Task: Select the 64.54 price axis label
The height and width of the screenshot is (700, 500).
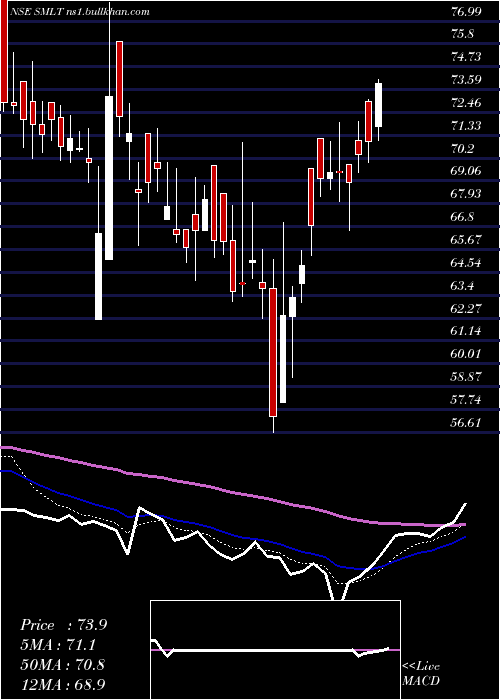Action: pos(466,262)
